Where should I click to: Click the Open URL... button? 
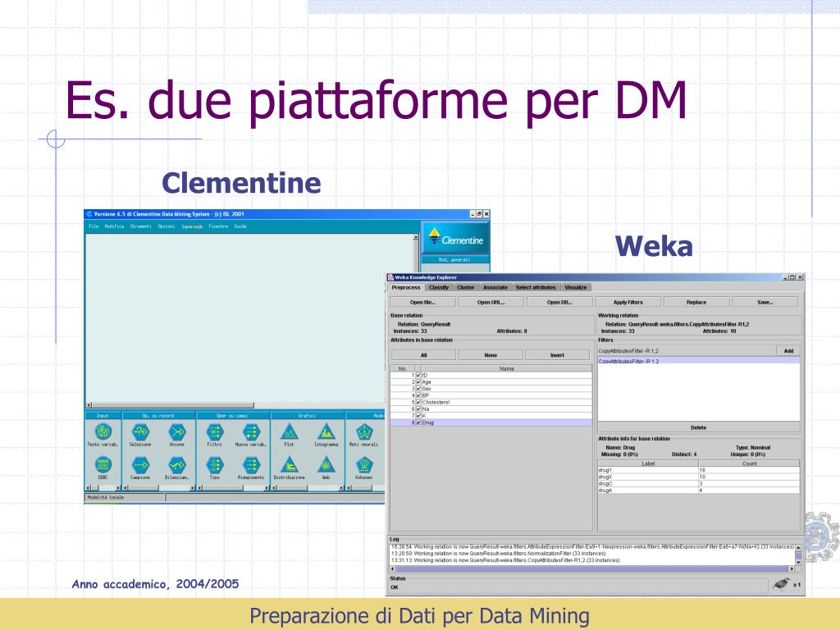click(491, 302)
